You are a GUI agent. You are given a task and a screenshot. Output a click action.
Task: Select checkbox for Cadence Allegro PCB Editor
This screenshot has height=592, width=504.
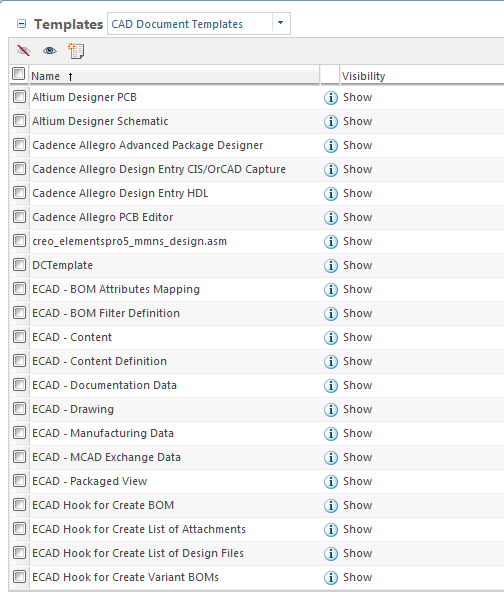[19, 217]
